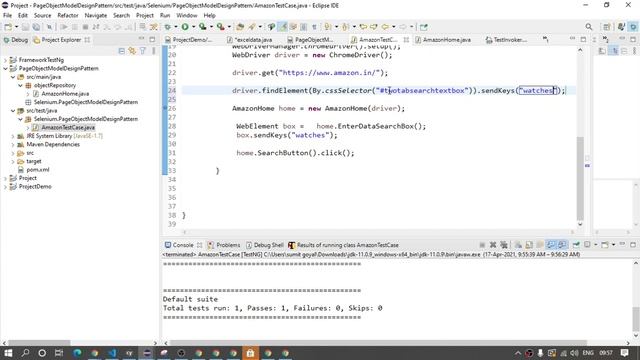640x360 pixels.
Task: Maximize the editor area icon
Action: tap(583, 40)
